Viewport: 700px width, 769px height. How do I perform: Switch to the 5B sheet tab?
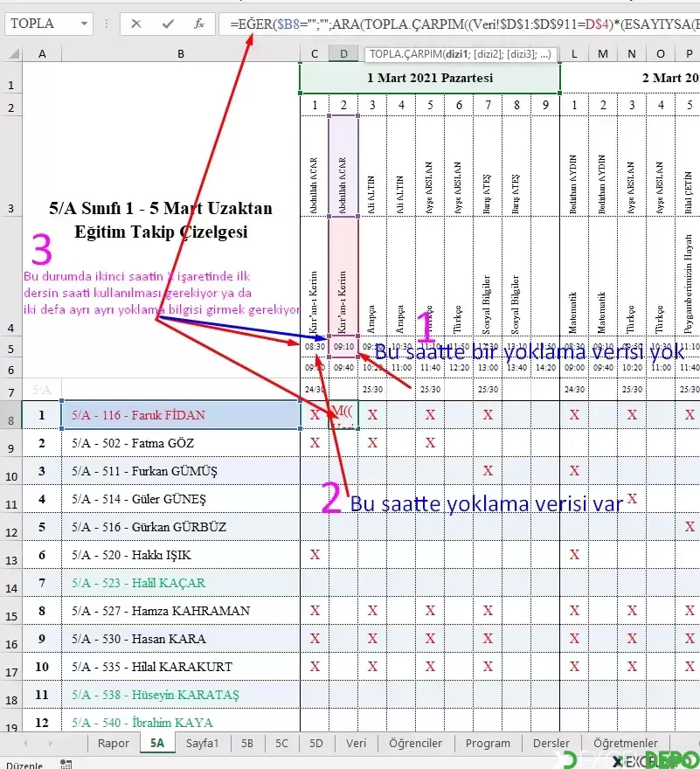click(x=247, y=743)
